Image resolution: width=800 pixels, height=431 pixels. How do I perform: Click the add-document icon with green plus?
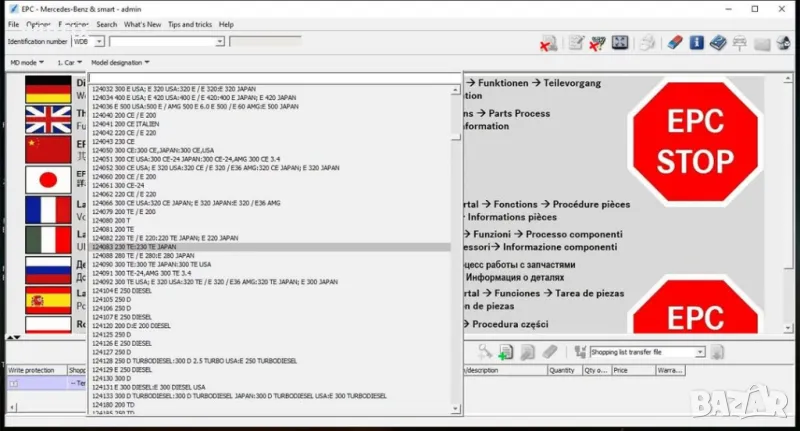coord(506,352)
